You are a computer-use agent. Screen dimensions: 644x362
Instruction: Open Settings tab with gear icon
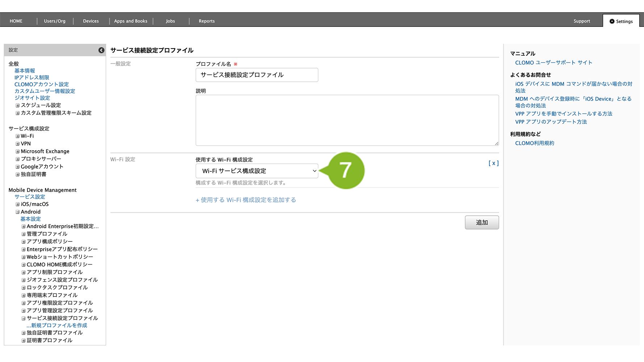621,21
